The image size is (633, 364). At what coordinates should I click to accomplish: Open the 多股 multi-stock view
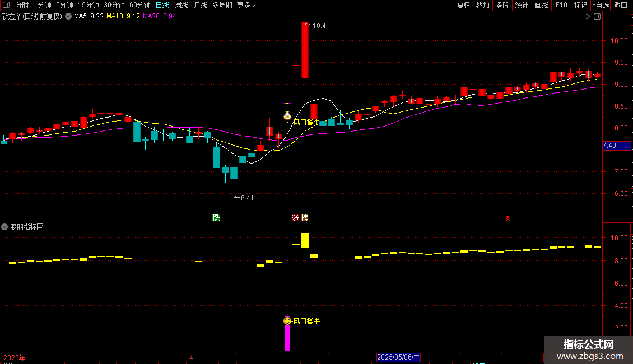pyautogui.click(x=502, y=5)
